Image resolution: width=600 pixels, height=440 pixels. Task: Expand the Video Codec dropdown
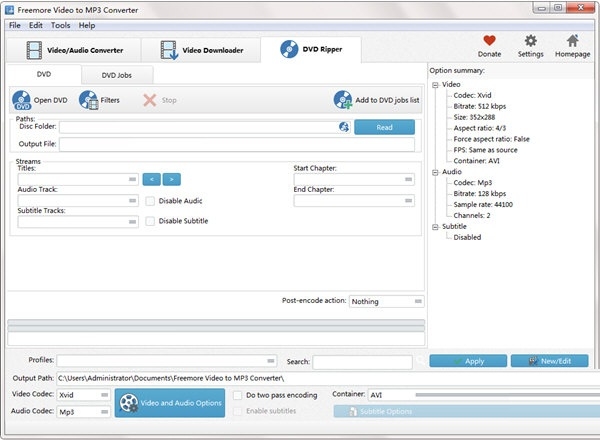[x=79, y=395]
